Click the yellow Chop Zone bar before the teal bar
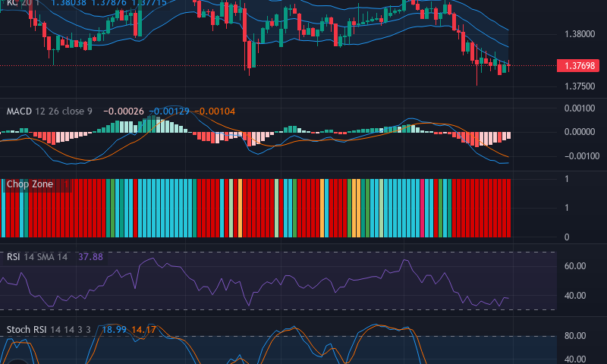 pos(322,208)
